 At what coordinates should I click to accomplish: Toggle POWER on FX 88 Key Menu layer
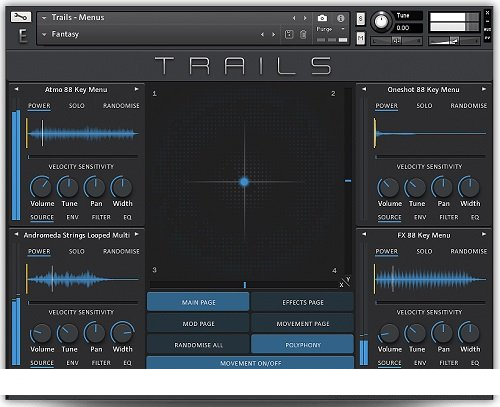(387, 252)
